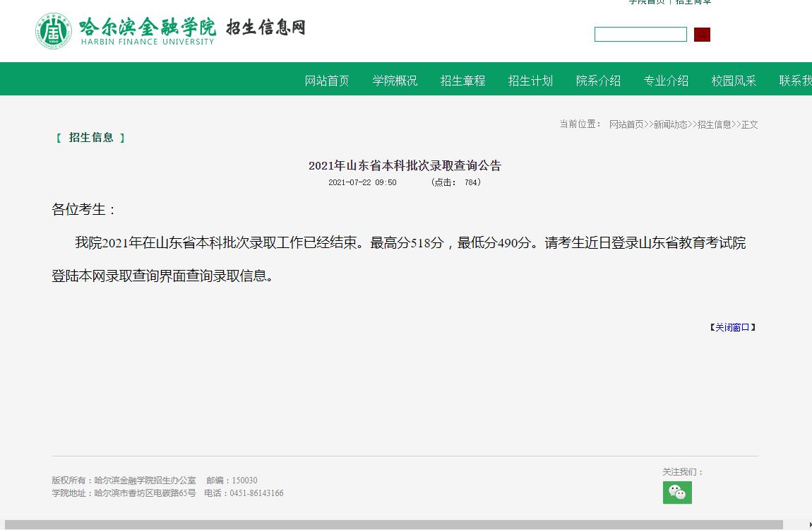812x530 pixels.
Task: Open the 校园风采 navigation item
Action: coord(734,81)
